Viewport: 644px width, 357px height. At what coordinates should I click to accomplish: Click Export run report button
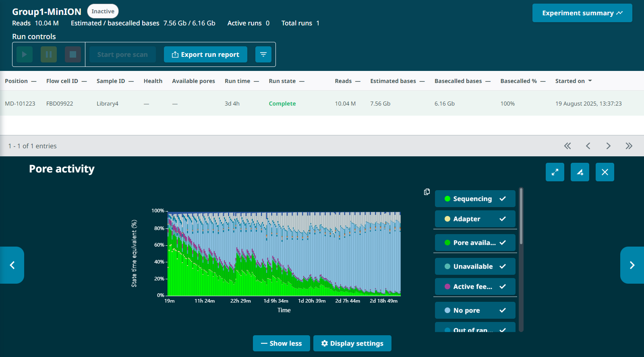coord(205,54)
